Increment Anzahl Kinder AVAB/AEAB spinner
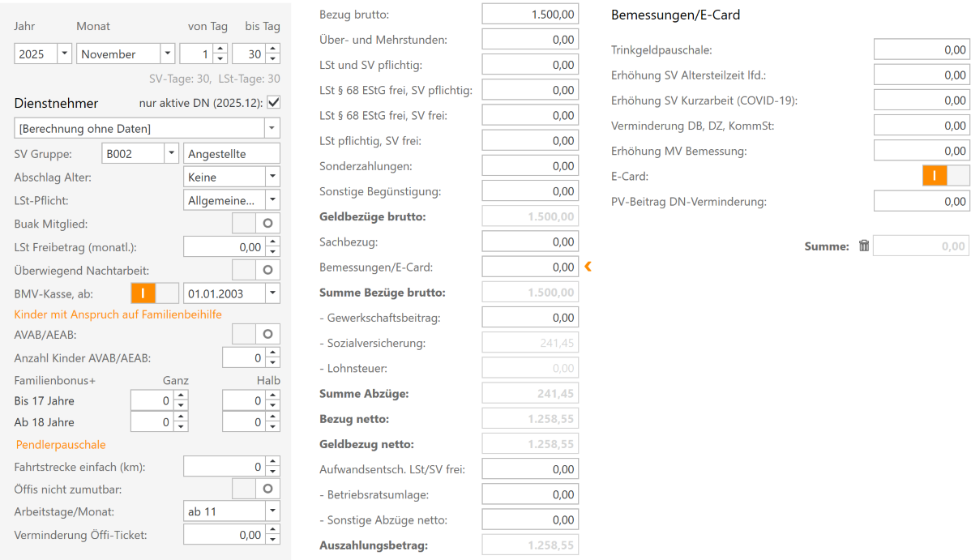Image resolution: width=971 pixels, height=560 pixels. pyautogui.click(x=272, y=353)
